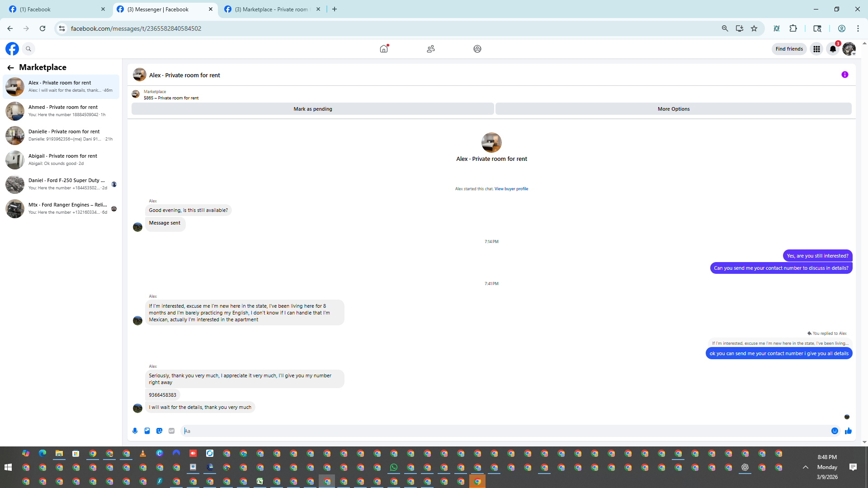Image resolution: width=868 pixels, height=488 pixels.
Task: Open the GIF picker icon
Action: click(171, 431)
